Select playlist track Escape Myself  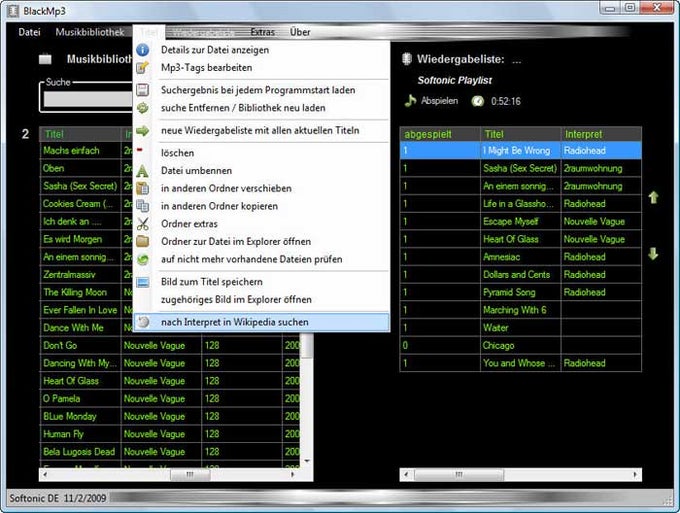(x=520, y=222)
